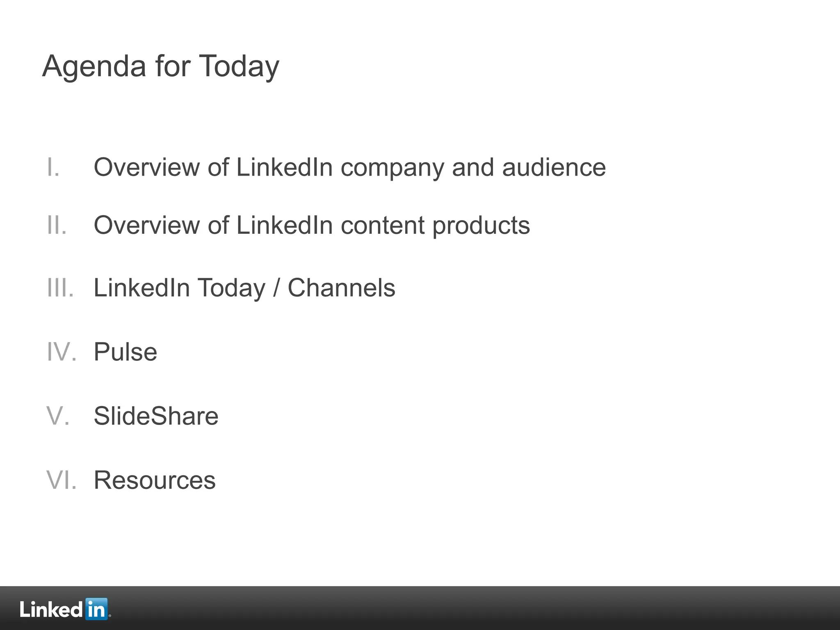Click the word 'Today' in the title
This screenshot has height=630, width=840.
click(x=239, y=67)
